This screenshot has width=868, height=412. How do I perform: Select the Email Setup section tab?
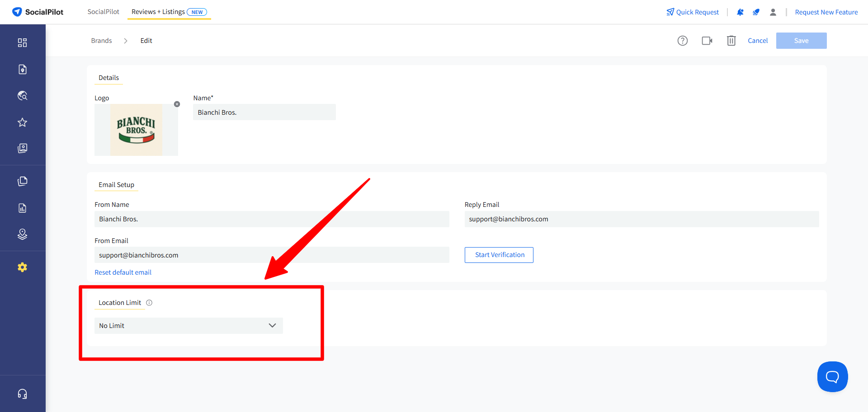[x=116, y=185]
